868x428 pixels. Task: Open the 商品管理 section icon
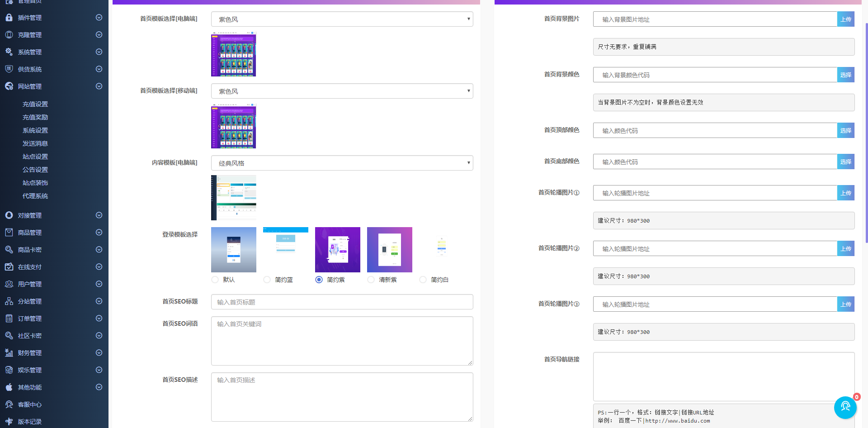[9, 232]
